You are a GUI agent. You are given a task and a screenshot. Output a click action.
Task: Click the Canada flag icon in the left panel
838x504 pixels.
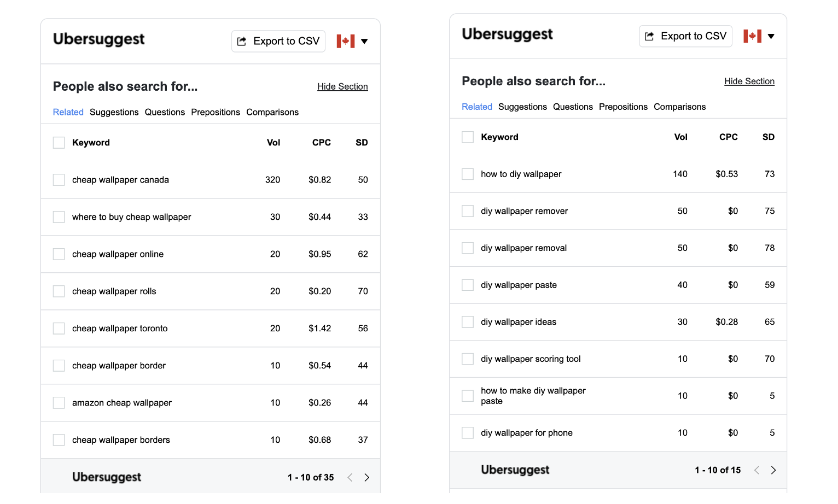pyautogui.click(x=346, y=41)
